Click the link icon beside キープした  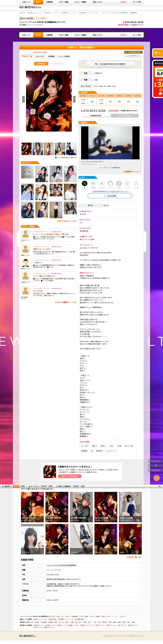[x=30, y=487]
